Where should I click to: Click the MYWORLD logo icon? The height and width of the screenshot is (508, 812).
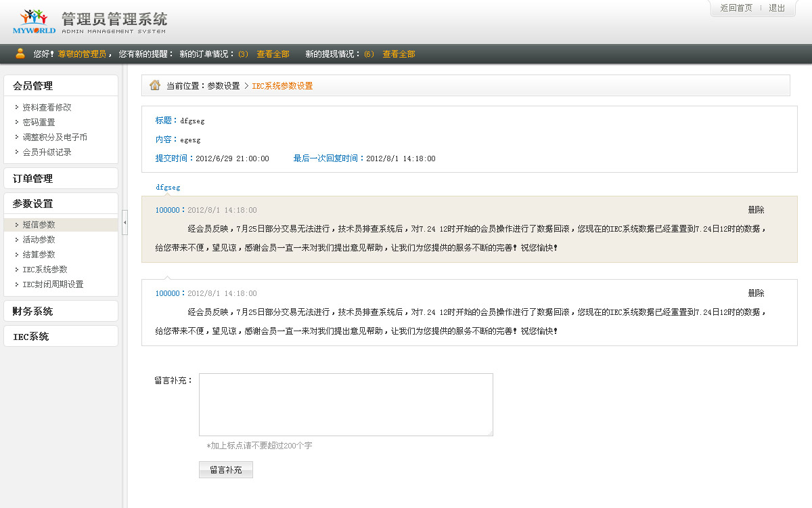pyautogui.click(x=34, y=22)
